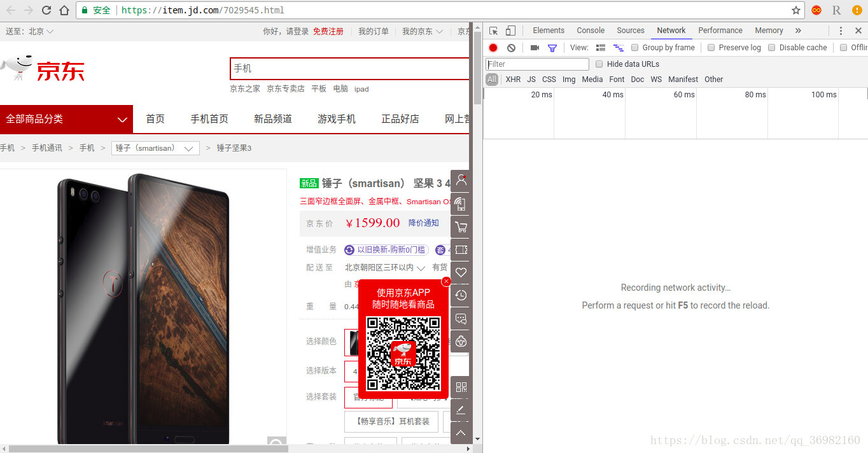Click the 京东专卖店 hot search link
This screenshot has height=453, width=868.
(286, 89)
